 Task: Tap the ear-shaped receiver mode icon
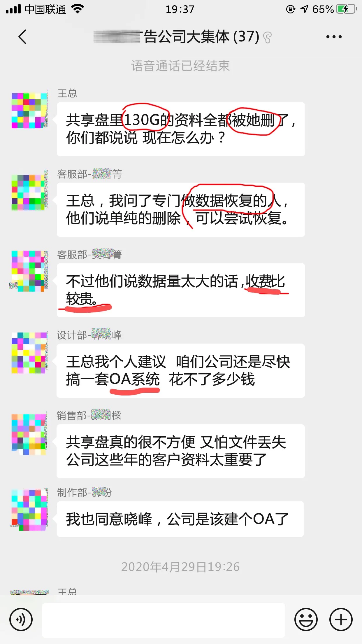(x=267, y=37)
